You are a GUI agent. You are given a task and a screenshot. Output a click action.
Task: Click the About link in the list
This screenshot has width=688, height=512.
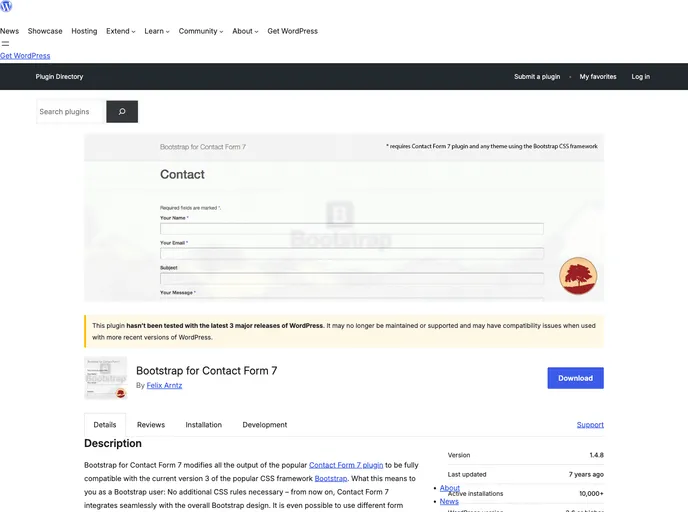pyautogui.click(x=450, y=488)
